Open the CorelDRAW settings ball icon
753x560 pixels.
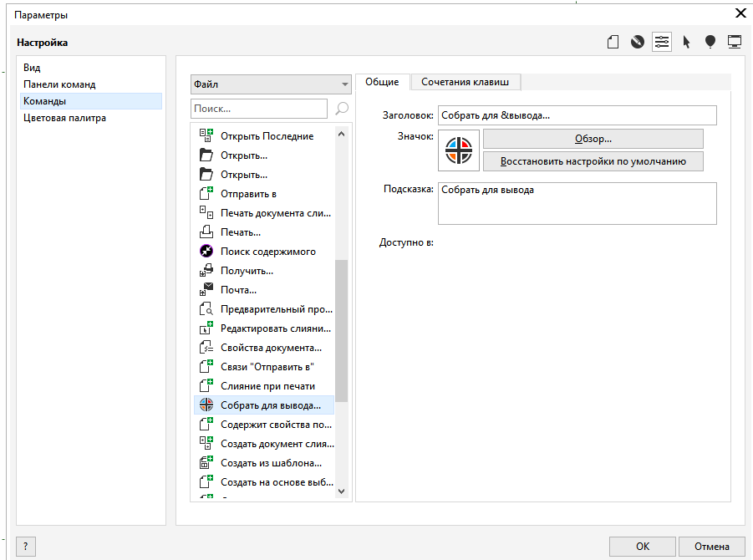[638, 43]
